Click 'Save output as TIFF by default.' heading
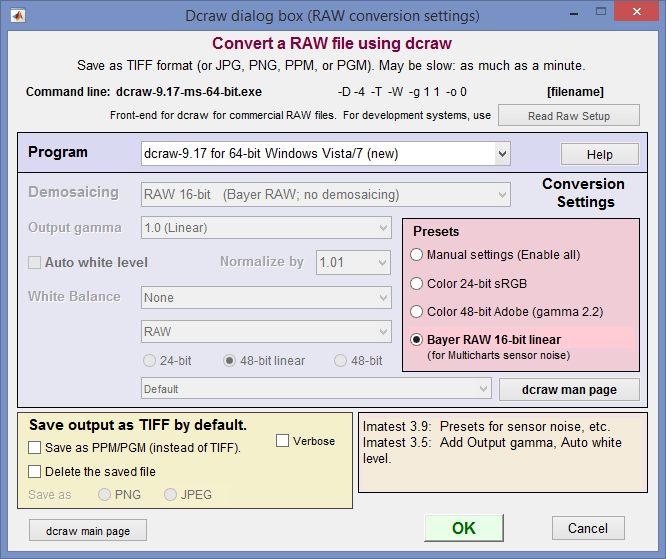The height and width of the screenshot is (559, 666). (138, 425)
